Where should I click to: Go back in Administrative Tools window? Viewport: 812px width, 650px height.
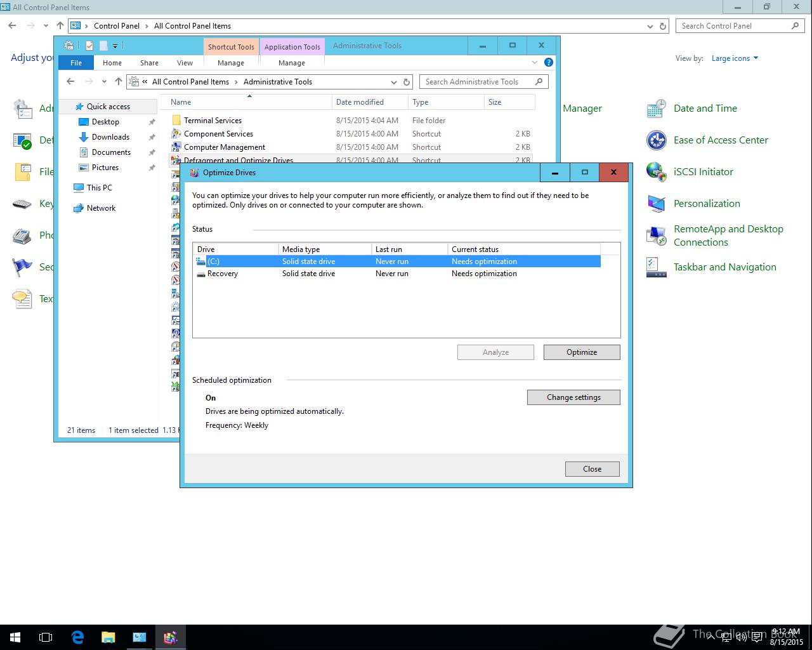70,81
